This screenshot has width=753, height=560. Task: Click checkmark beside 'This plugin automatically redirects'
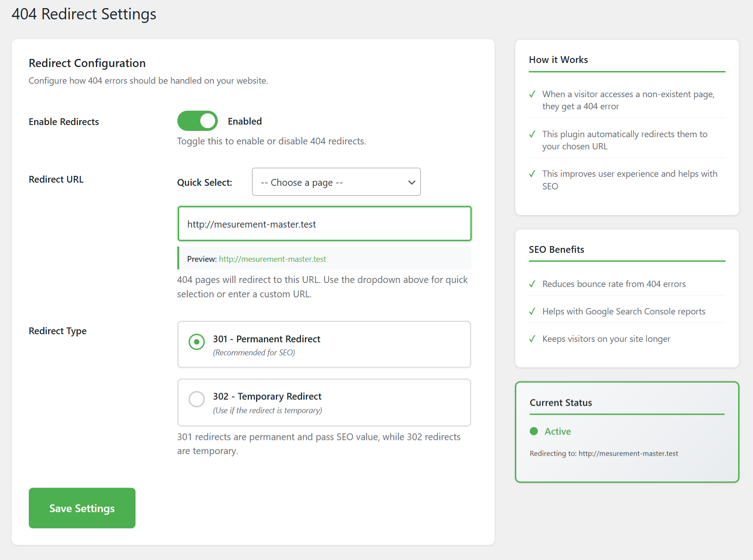click(x=532, y=134)
